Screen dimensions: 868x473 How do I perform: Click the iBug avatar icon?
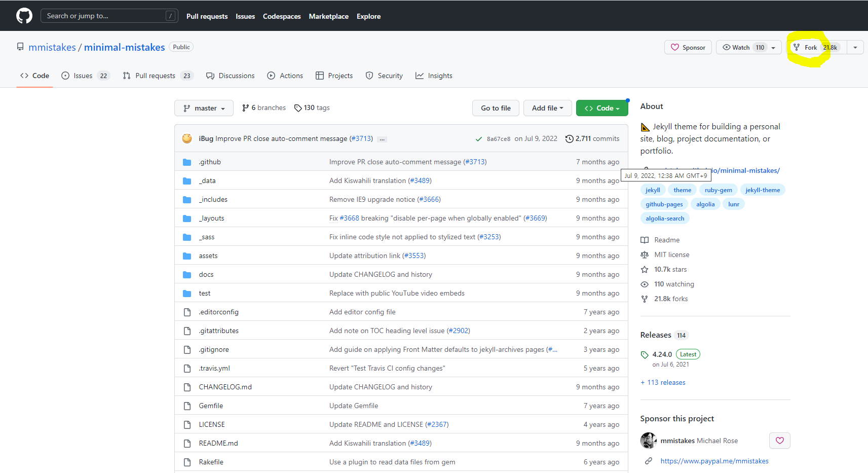pos(187,138)
